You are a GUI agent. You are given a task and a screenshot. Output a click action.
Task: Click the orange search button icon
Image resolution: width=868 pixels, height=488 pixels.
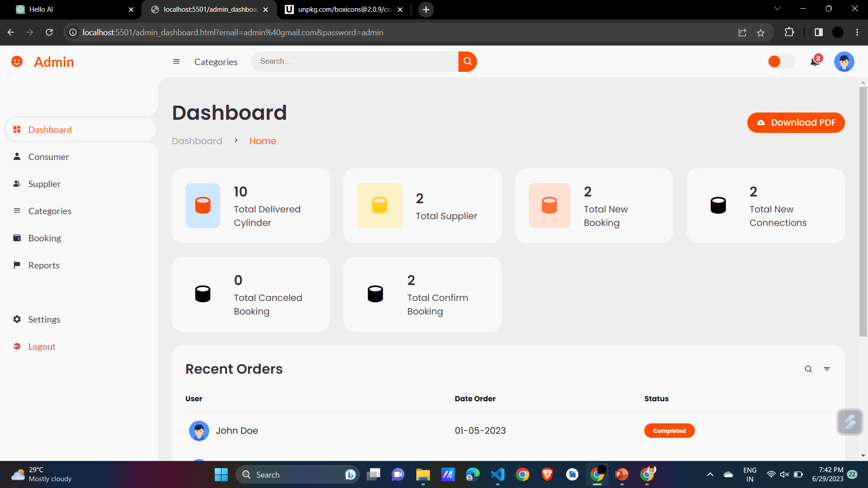tap(467, 61)
